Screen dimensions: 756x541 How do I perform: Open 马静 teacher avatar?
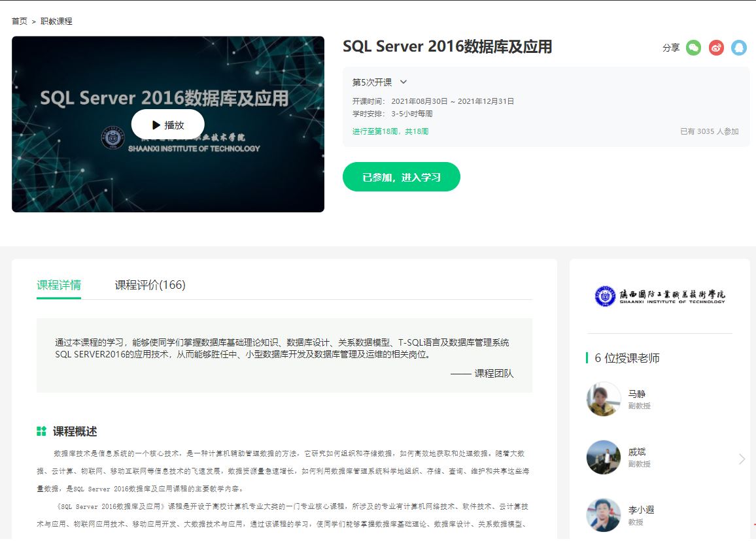[603, 399]
